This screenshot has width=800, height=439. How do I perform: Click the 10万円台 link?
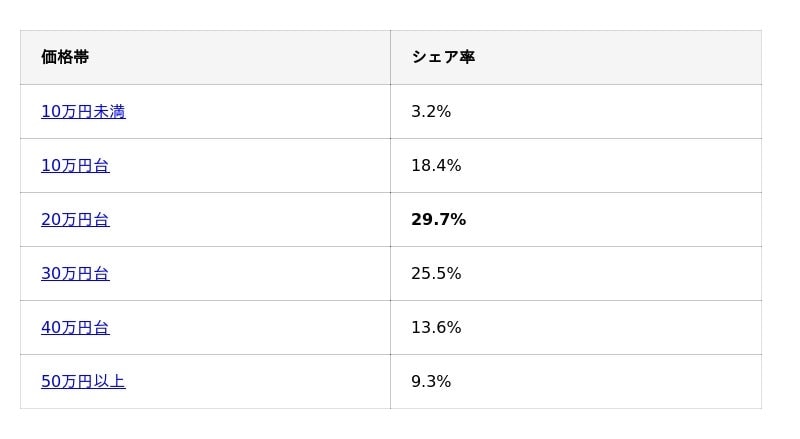click(x=75, y=166)
